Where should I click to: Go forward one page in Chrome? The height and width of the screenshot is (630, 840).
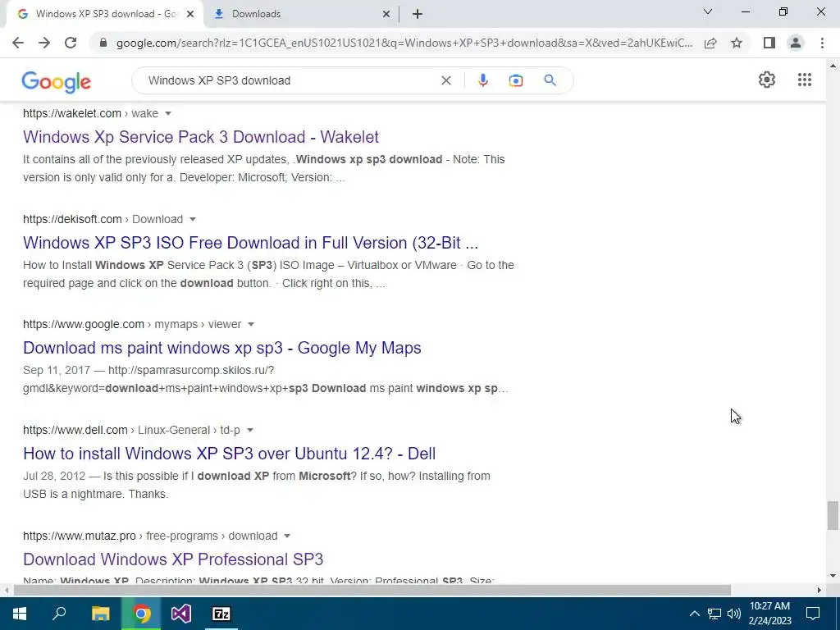click(44, 43)
